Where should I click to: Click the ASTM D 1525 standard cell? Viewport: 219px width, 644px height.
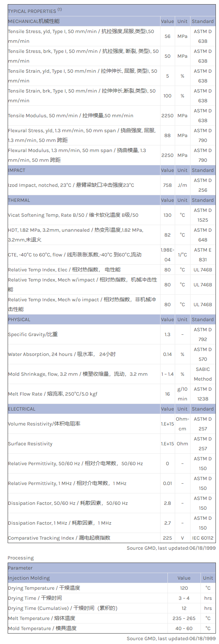click(x=203, y=215)
